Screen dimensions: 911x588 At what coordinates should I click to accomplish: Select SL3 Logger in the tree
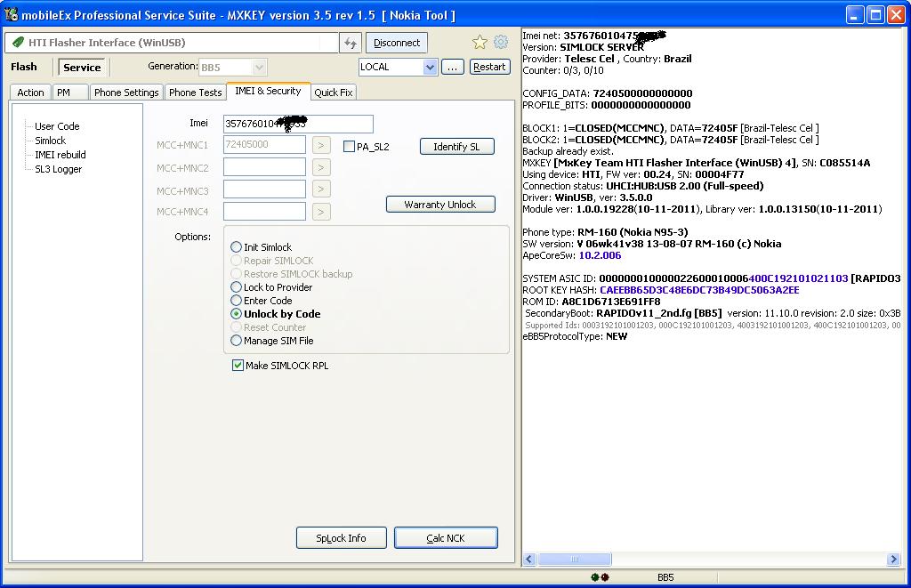[58, 169]
